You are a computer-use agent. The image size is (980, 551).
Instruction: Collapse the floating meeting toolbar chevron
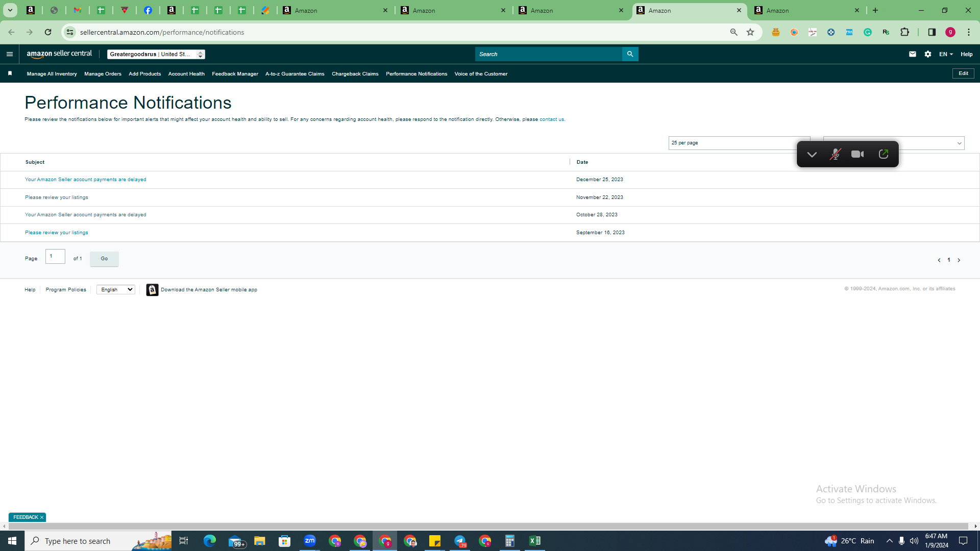812,155
